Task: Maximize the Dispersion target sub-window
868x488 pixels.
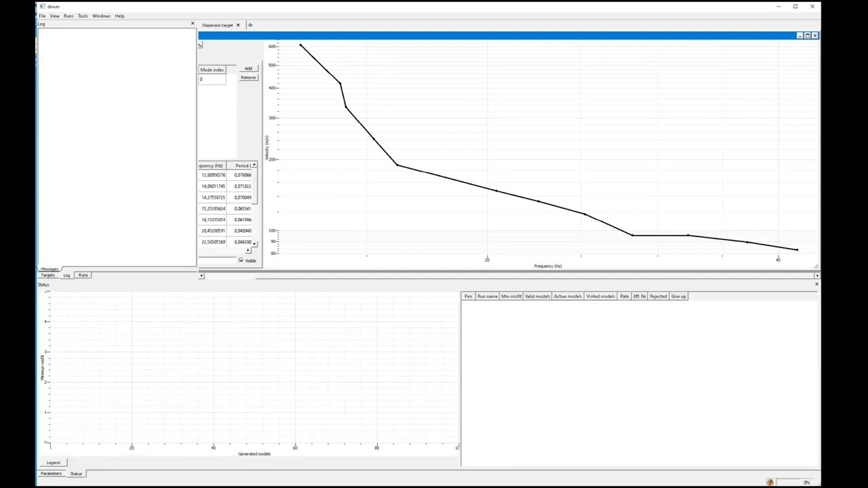Action: point(807,35)
